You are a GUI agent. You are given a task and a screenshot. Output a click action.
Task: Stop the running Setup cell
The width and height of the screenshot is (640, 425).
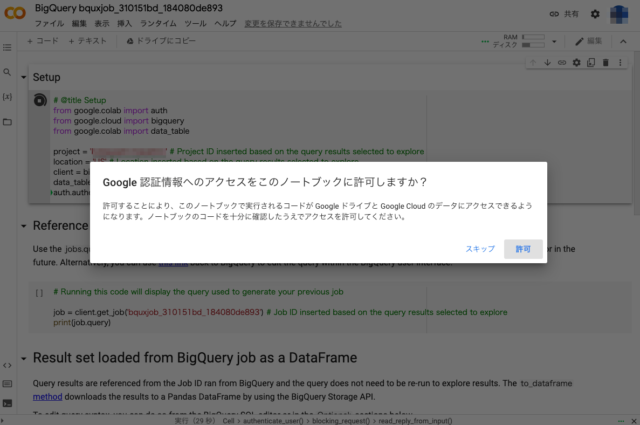click(x=40, y=100)
